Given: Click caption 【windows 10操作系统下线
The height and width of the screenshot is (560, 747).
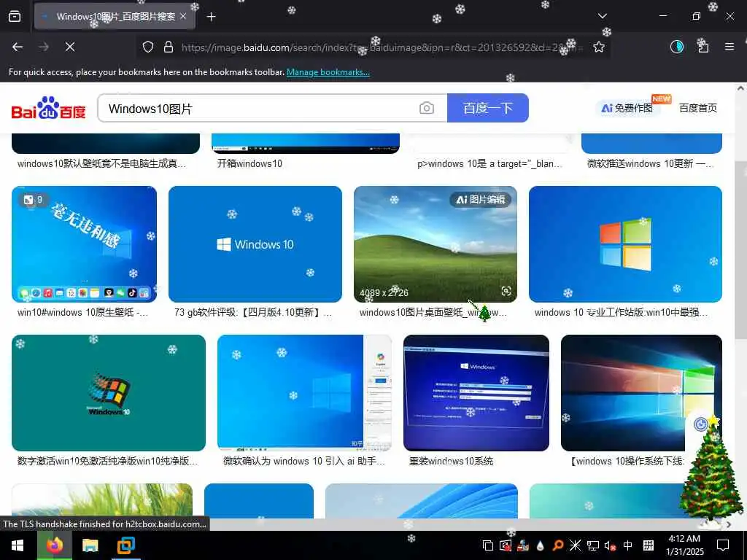Looking at the screenshot, I should pyautogui.click(x=627, y=461).
